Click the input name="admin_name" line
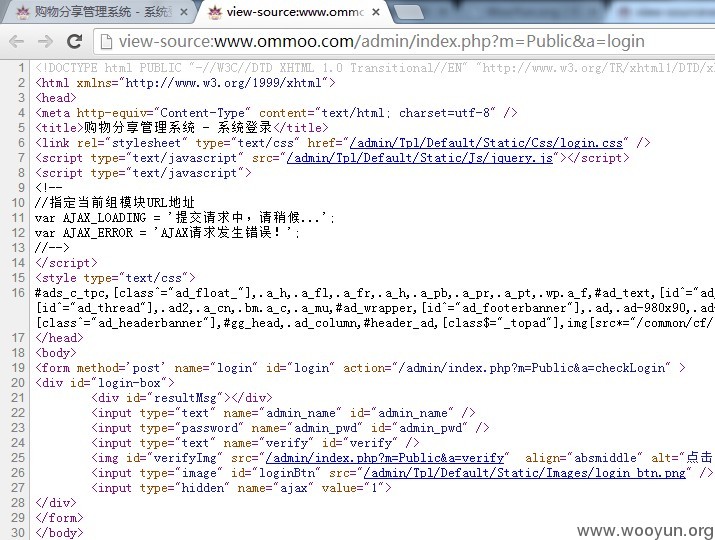The image size is (715, 540). tap(283, 413)
